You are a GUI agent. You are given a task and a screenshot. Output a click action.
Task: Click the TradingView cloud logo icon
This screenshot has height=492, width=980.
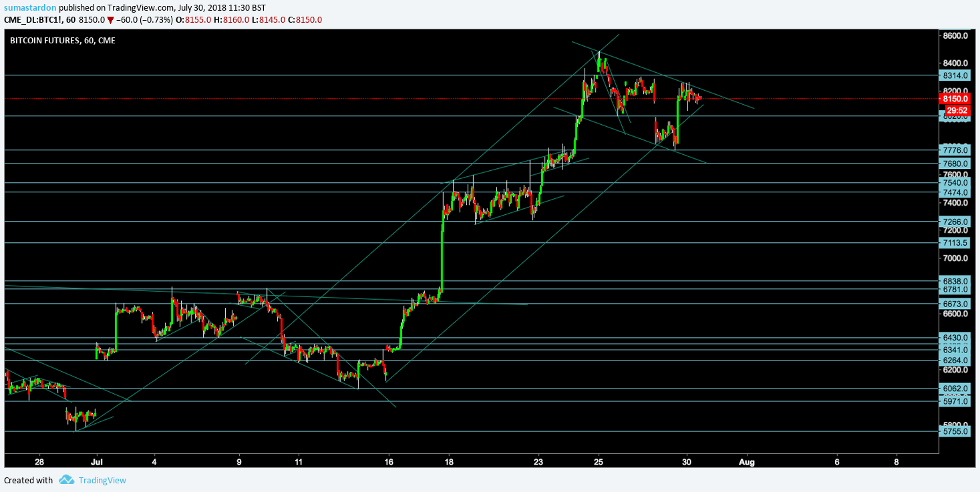tap(65, 480)
